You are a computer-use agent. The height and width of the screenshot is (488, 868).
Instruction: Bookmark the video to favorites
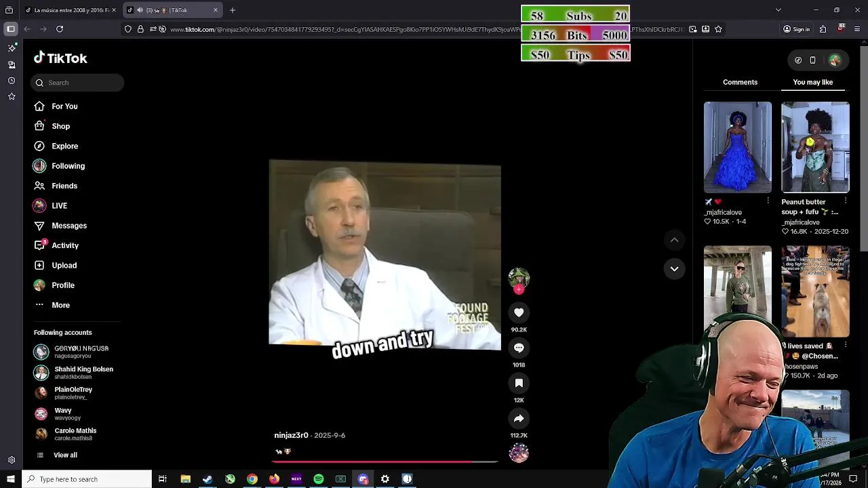pyautogui.click(x=519, y=383)
